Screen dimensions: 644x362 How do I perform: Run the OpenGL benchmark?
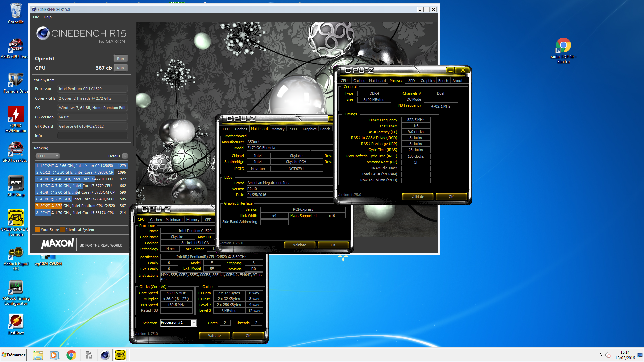120,59
